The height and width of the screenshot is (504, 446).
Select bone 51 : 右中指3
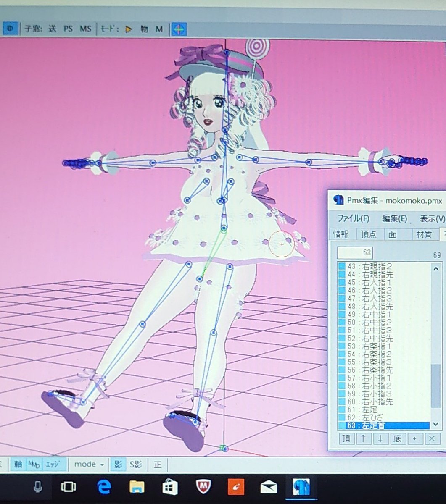tap(384, 330)
